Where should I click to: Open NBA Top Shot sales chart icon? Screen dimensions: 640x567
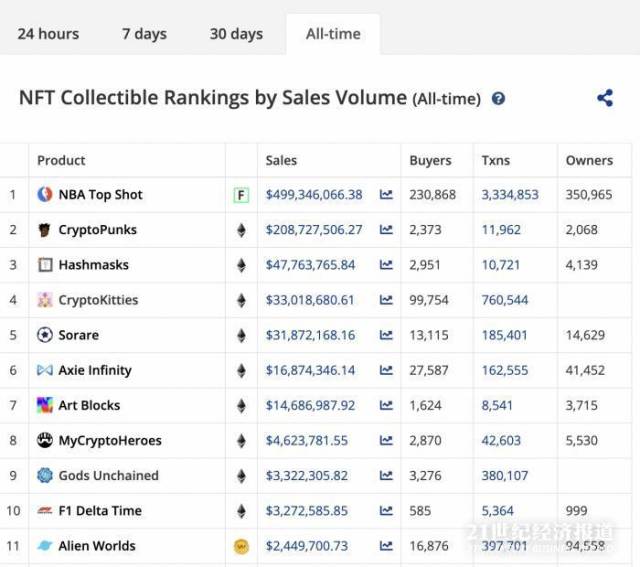386,195
